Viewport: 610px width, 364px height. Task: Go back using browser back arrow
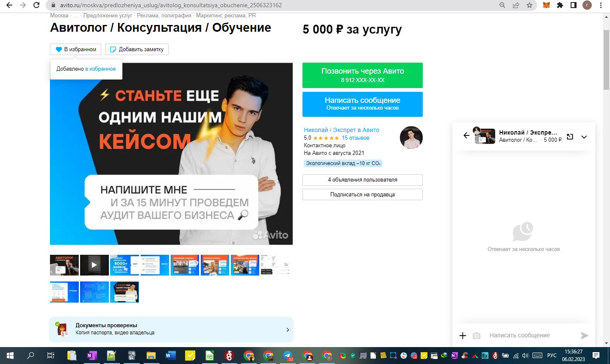pos(9,5)
